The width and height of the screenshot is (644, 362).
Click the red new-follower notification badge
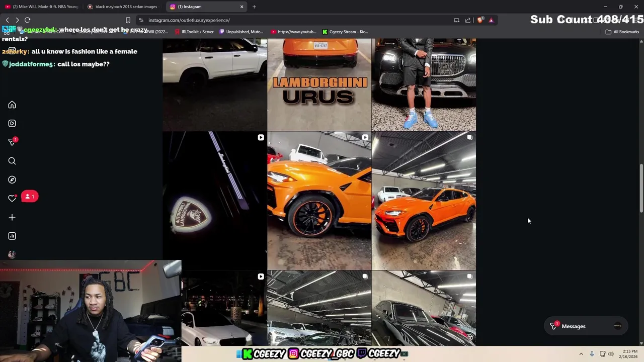(x=30, y=197)
